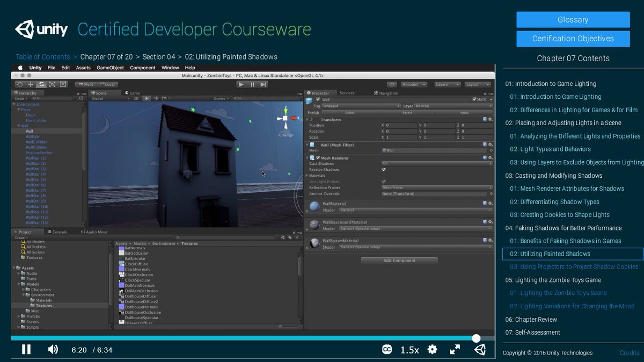Select the Move tool in Unity toolbar
Image resolution: width=644 pixels, height=362 pixels.
[x=31, y=84]
